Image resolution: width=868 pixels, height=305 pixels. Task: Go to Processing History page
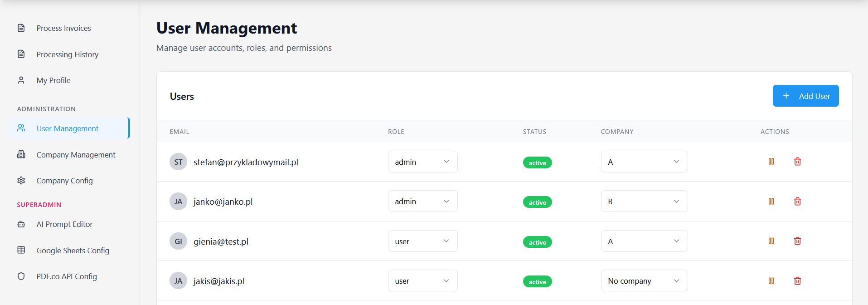(67, 54)
